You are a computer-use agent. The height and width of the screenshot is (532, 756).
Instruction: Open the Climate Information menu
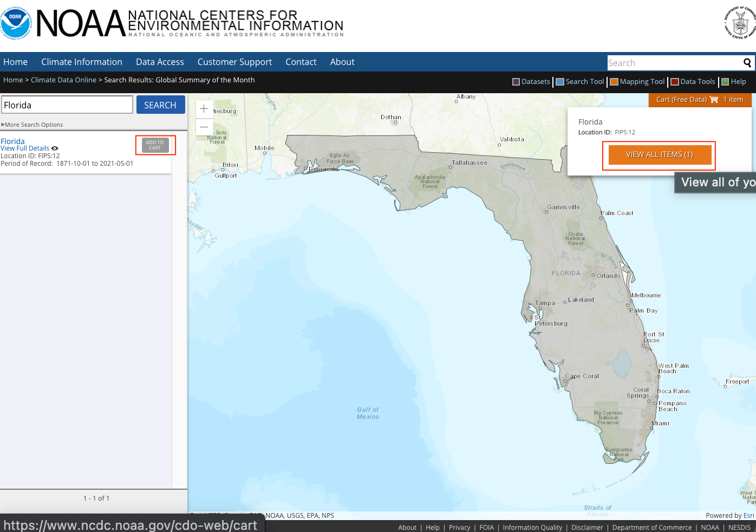[x=82, y=62]
